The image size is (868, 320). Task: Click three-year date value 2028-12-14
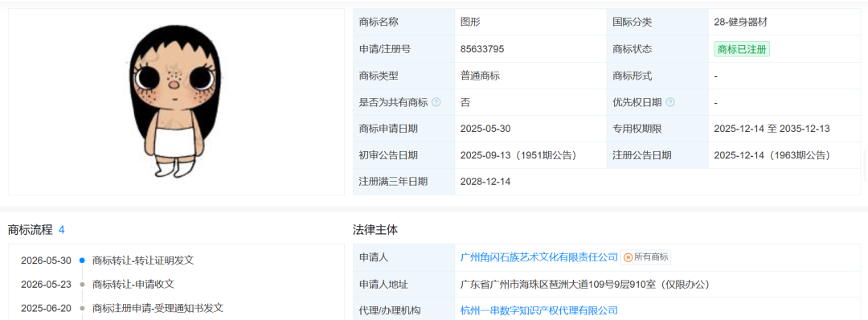485,182
